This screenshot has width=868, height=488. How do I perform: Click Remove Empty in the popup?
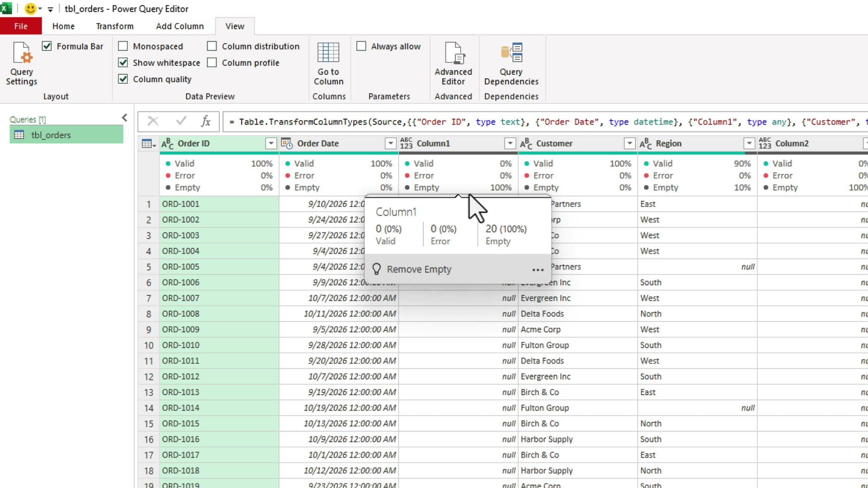(419, 269)
